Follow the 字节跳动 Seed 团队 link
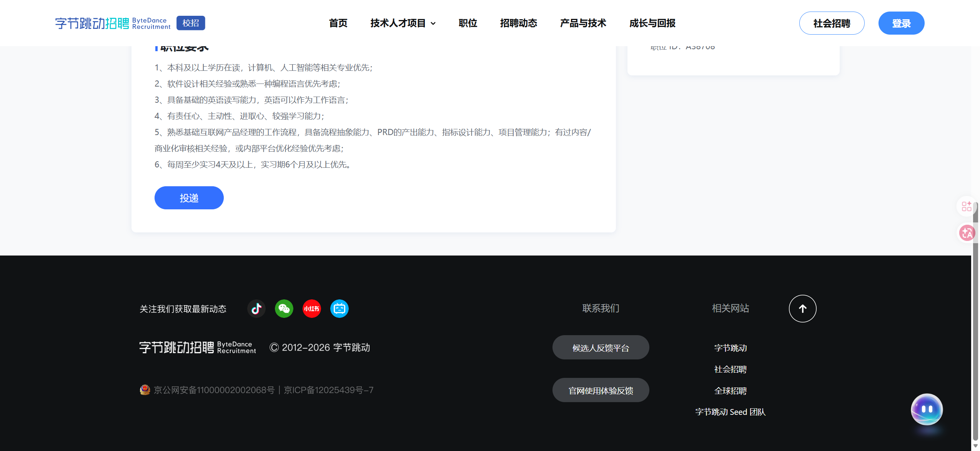Screen dimensions: 980x451 pos(730,412)
